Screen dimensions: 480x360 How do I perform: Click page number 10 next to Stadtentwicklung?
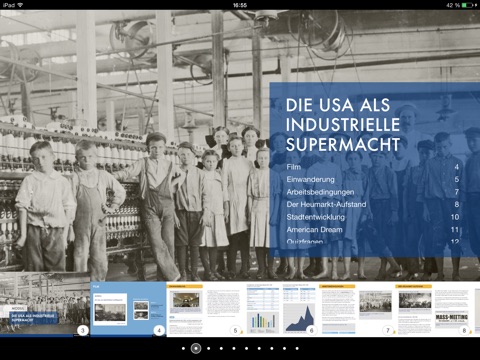455,217
